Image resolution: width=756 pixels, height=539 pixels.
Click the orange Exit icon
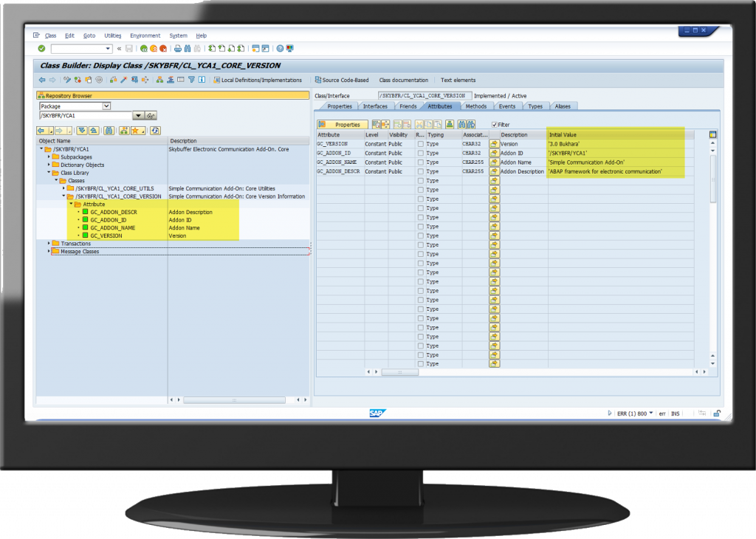(x=154, y=48)
